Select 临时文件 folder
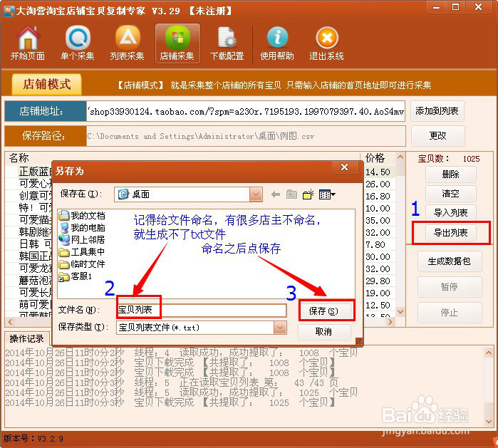 click(82, 264)
